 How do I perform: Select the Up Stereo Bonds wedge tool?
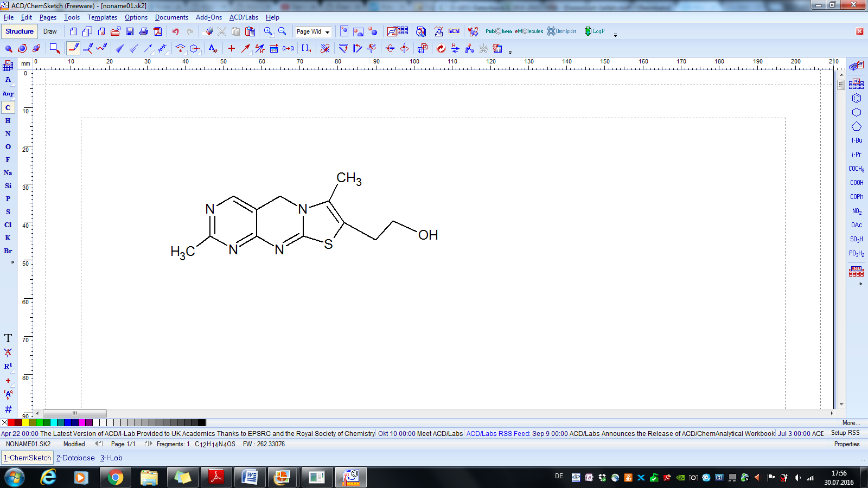[x=120, y=48]
